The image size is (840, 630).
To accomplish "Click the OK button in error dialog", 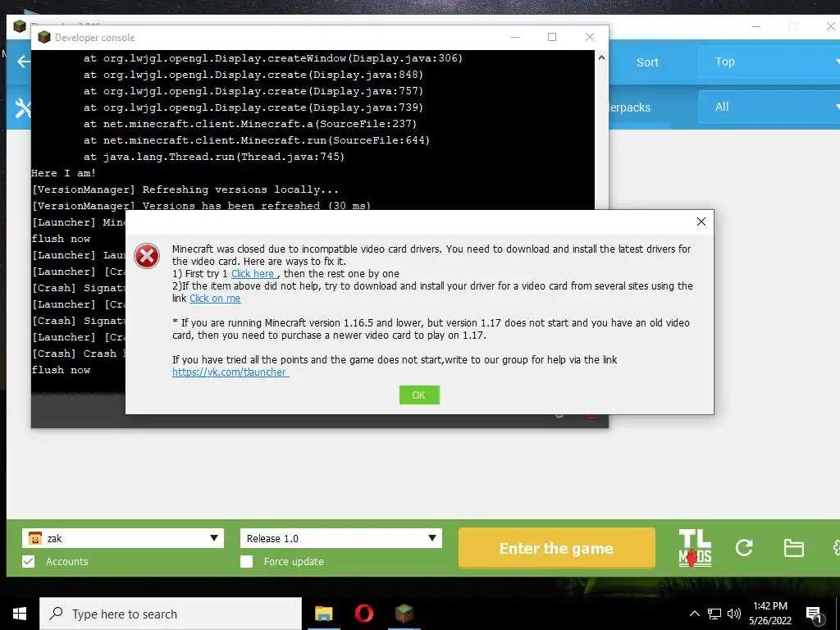I will [419, 395].
